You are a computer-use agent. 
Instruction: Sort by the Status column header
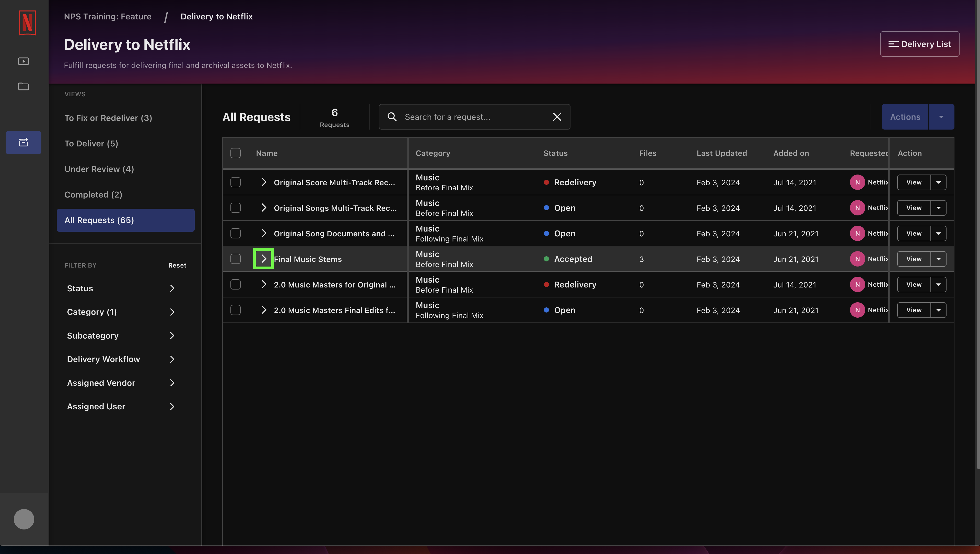point(555,153)
